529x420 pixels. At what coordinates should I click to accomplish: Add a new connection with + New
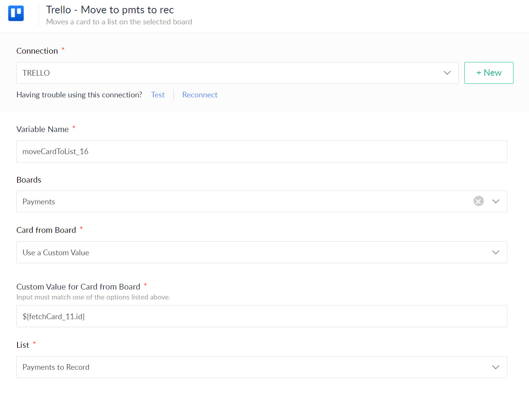coord(489,73)
